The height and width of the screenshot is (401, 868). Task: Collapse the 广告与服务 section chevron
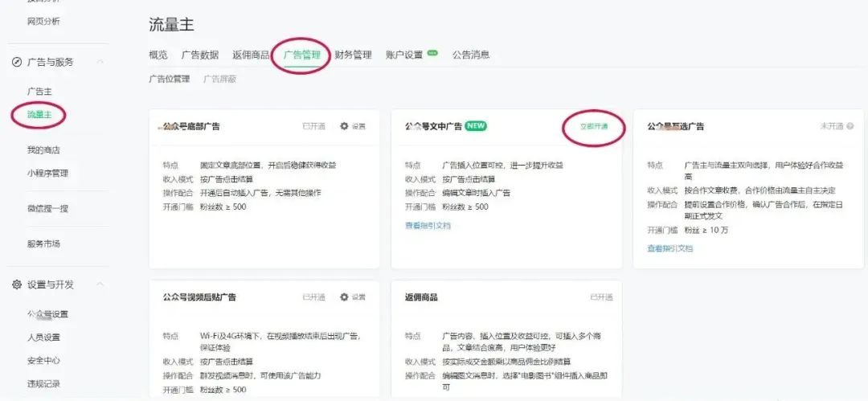100,62
